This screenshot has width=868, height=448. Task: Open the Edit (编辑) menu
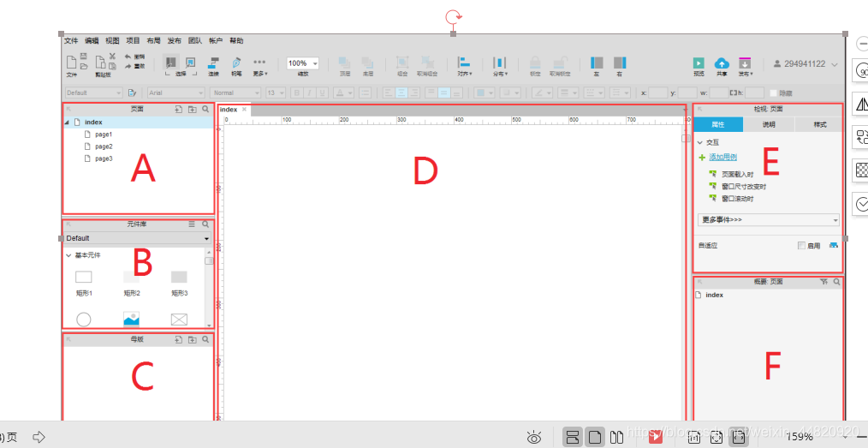pyautogui.click(x=92, y=41)
